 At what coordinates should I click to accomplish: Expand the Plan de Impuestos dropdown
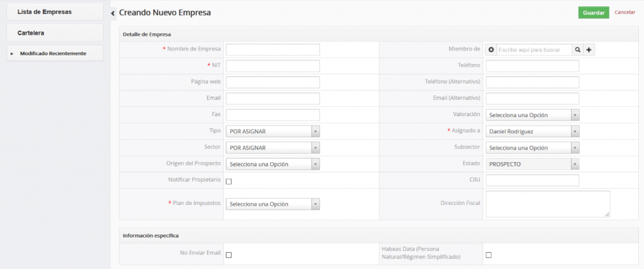pos(273,204)
